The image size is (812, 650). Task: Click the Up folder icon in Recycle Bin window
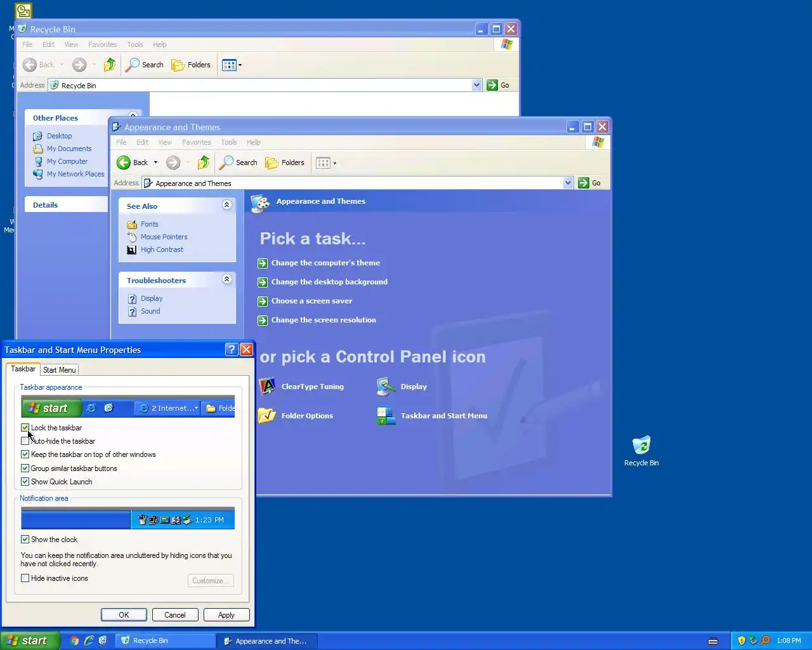[x=110, y=65]
